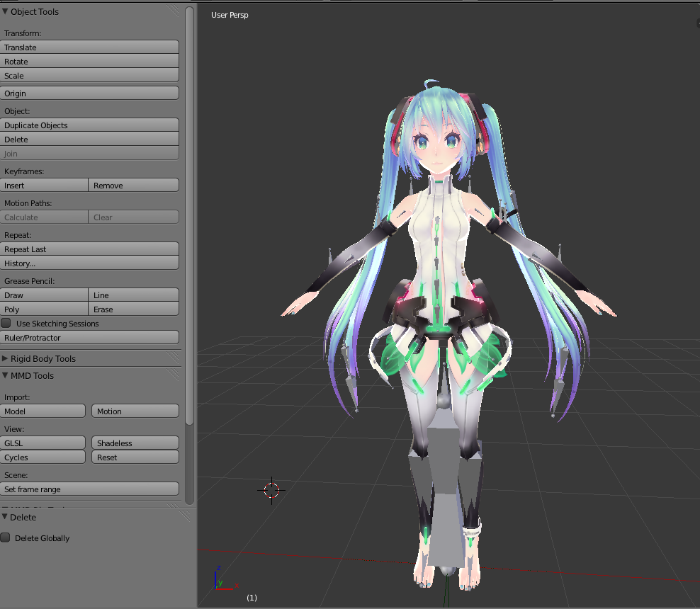Activate the Ruler/Protractor tool

coord(90,338)
